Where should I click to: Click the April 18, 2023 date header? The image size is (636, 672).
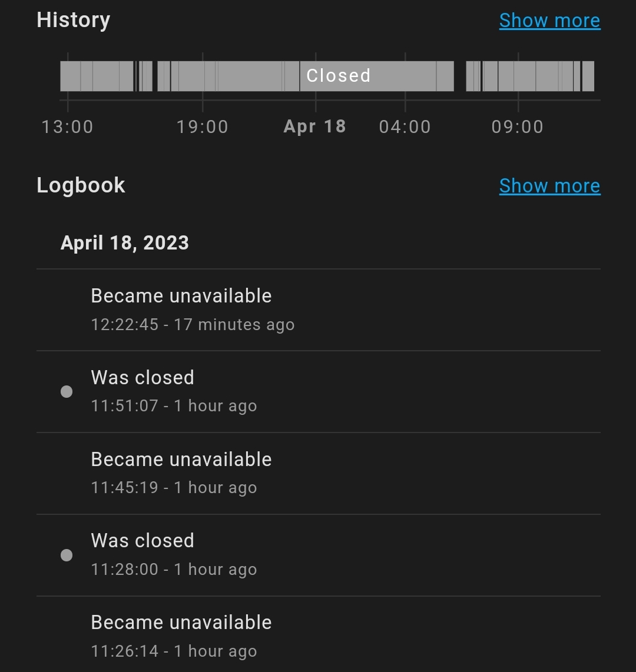click(x=124, y=242)
